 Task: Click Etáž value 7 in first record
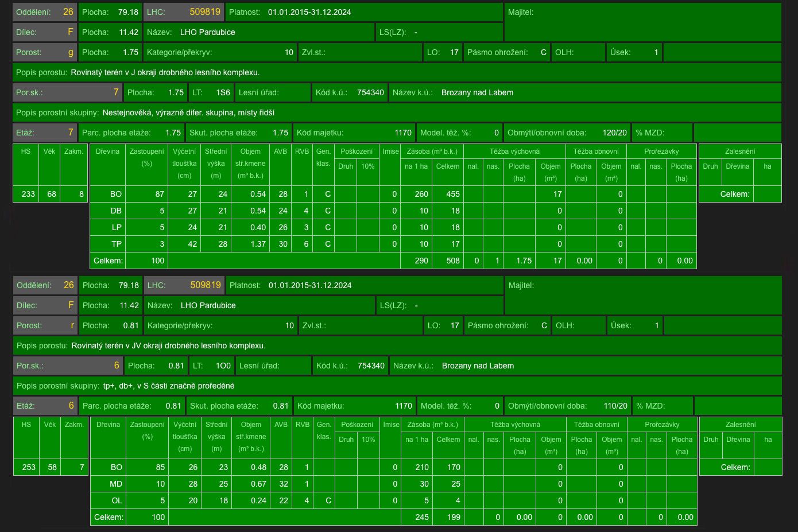71,133
